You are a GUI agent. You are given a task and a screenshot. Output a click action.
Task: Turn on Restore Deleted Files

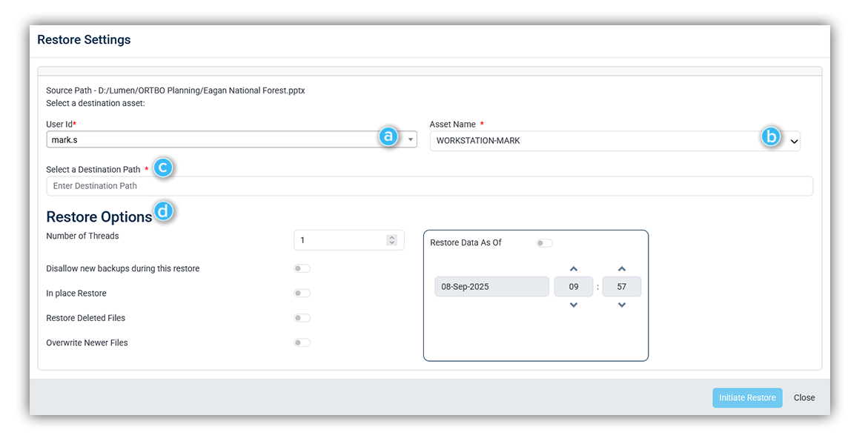pos(302,318)
